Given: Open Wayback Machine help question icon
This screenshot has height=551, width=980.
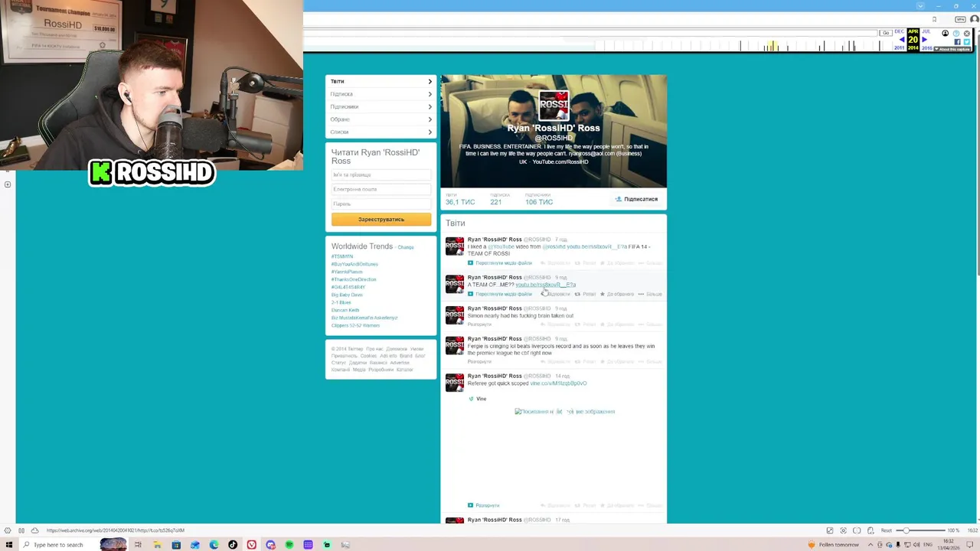Looking at the screenshot, I should (x=956, y=33).
